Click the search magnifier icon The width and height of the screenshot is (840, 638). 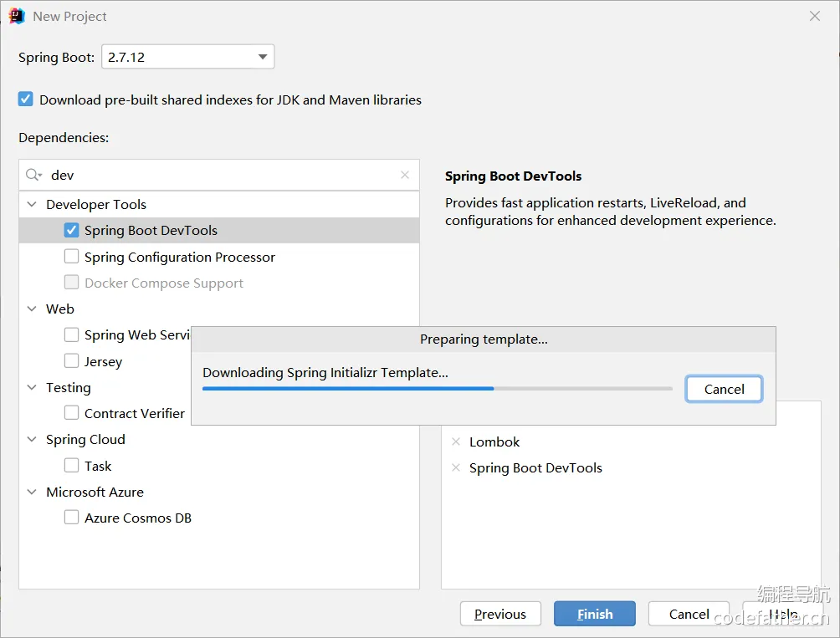[x=33, y=175]
